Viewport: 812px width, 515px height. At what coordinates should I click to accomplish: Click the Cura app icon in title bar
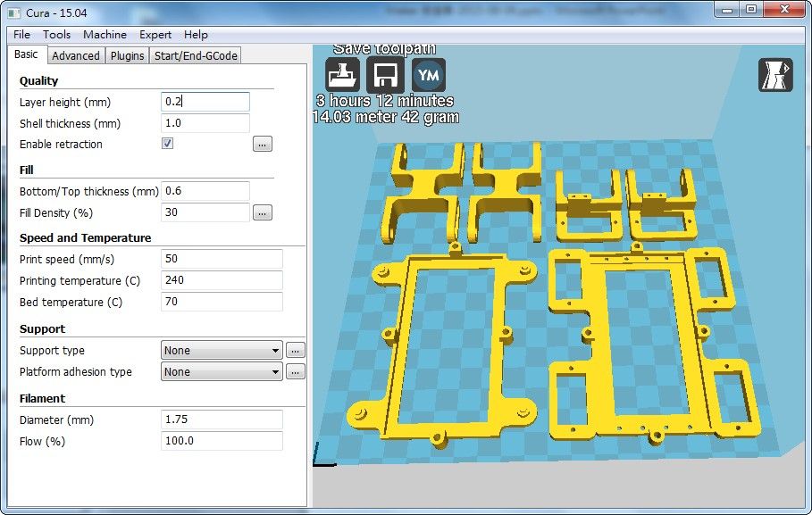(14, 12)
